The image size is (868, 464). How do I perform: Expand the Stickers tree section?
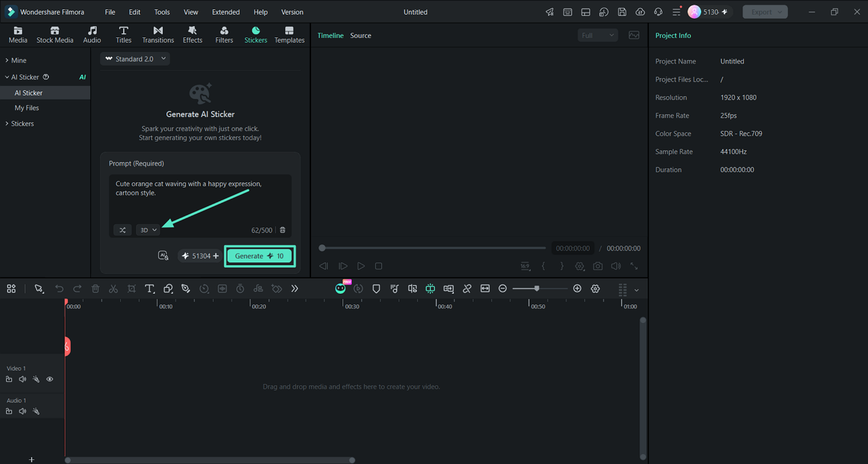coord(22,124)
